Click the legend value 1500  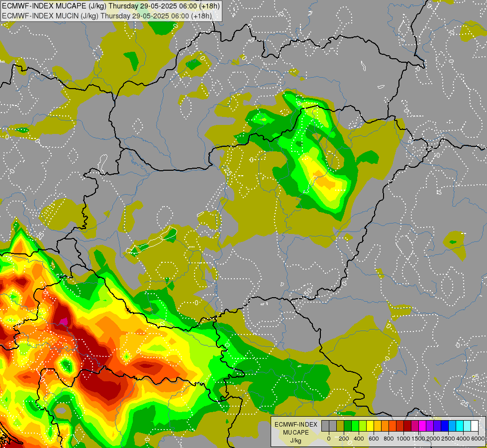click(418, 439)
